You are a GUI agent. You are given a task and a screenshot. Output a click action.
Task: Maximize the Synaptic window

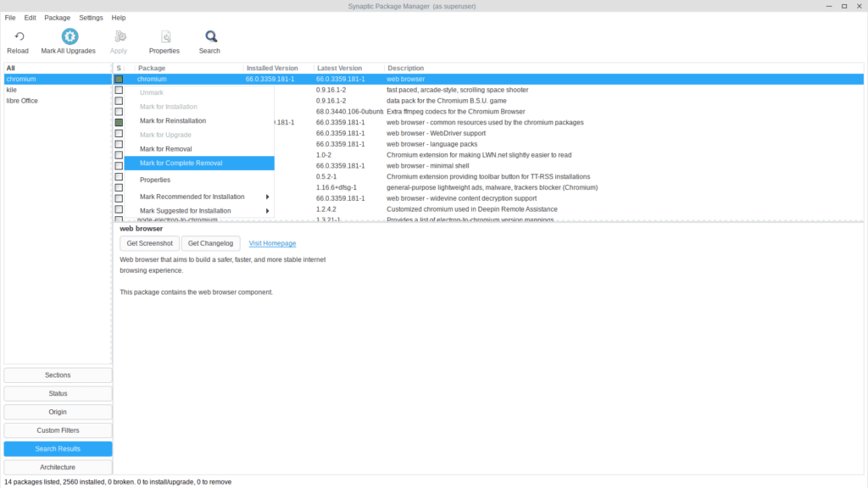pos(844,6)
